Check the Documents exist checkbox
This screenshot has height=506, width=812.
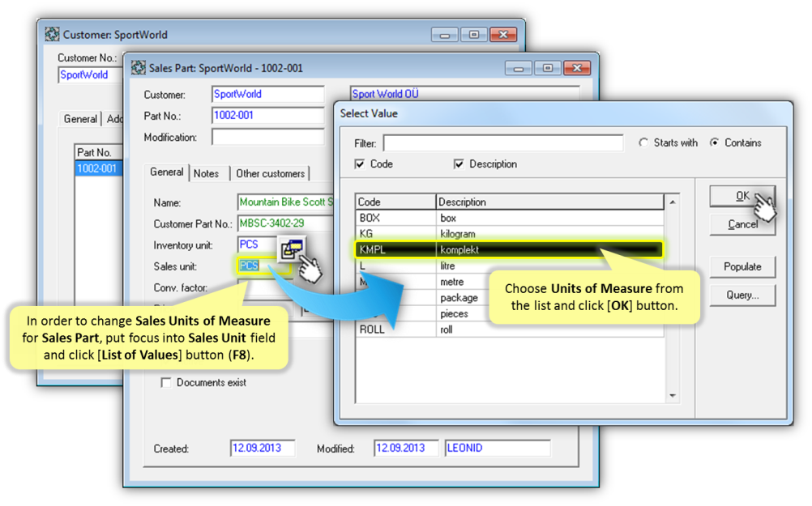point(165,383)
